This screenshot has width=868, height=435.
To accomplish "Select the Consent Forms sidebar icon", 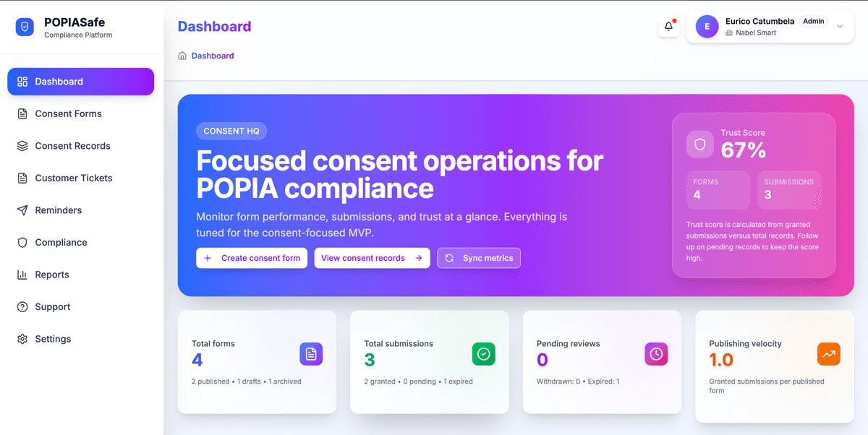I will point(22,113).
